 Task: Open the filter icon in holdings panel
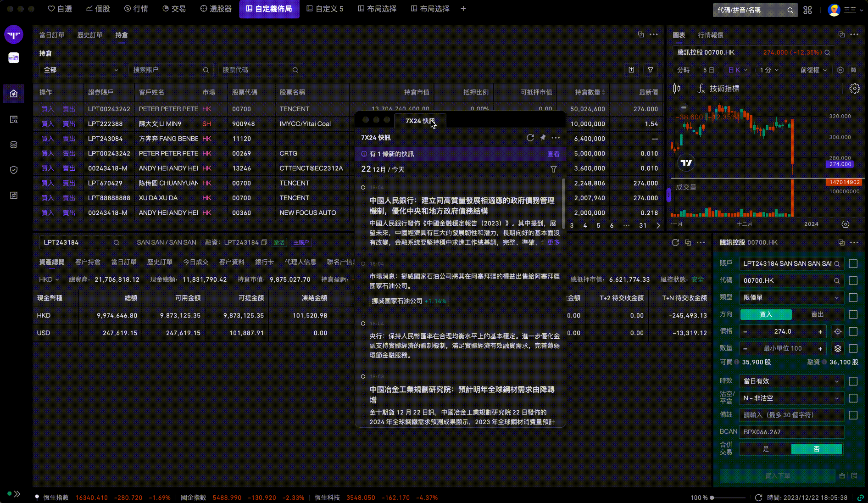(651, 70)
